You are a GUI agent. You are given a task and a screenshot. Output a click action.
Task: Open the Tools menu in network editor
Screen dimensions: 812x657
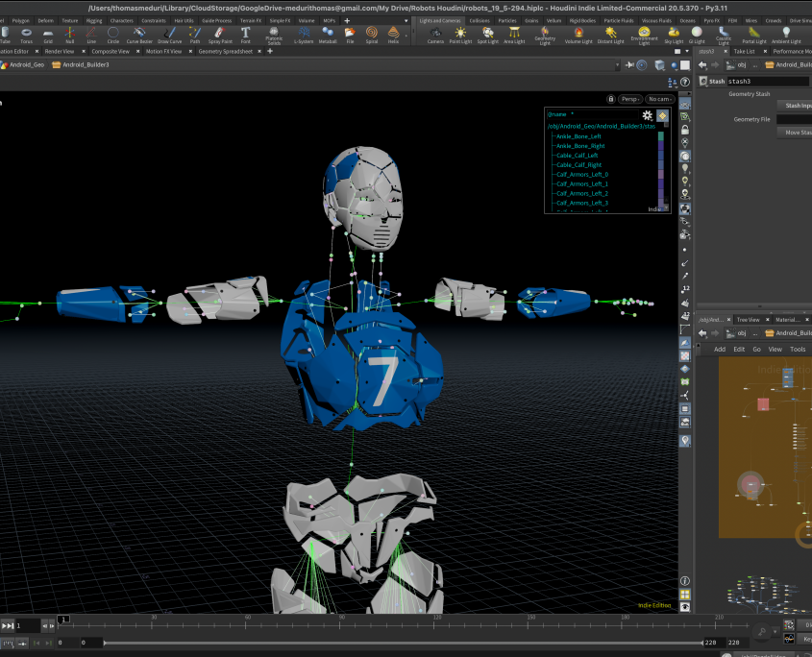click(798, 349)
